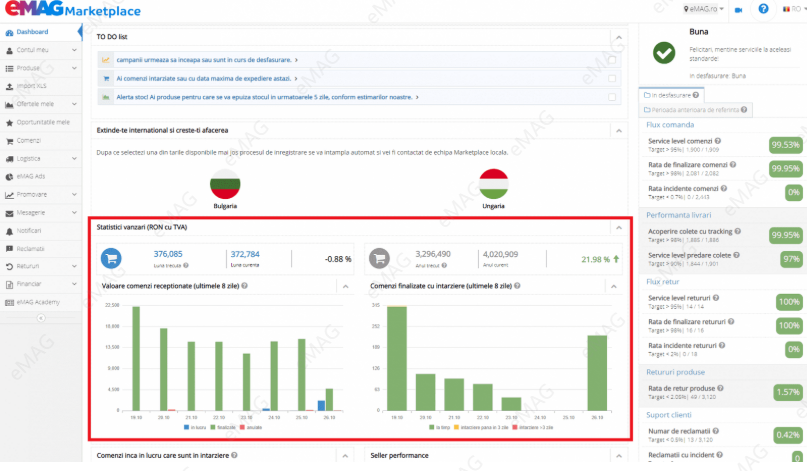This screenshot has width=807, height=471.
Task: Check the box for the campanii to-do item
Action: 611,60
